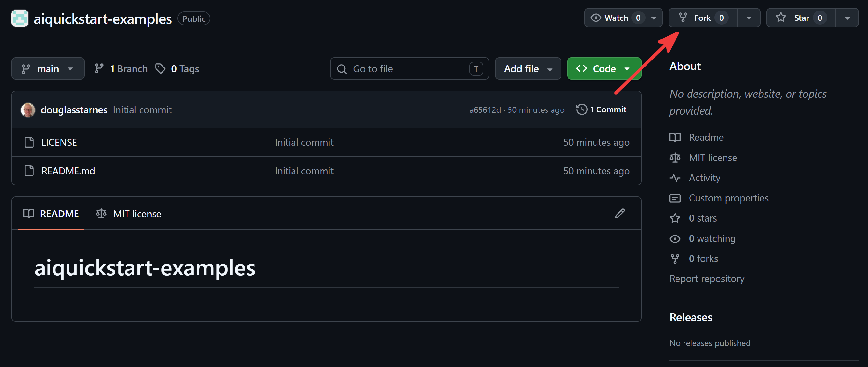This screenshot has height=367, width=868.
Task: Click the fork icon beside 0 forks
Action: point(675,258)
